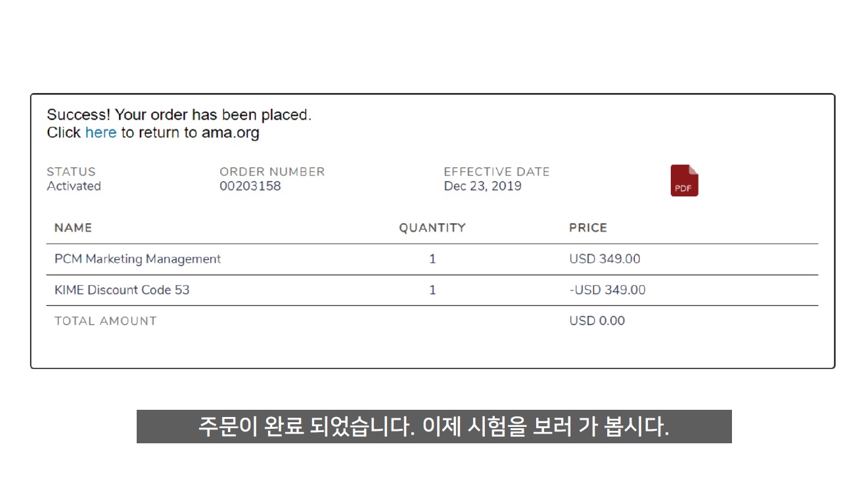Click the QUANTITY column header
868x484 pixels.
click(432, 228)
